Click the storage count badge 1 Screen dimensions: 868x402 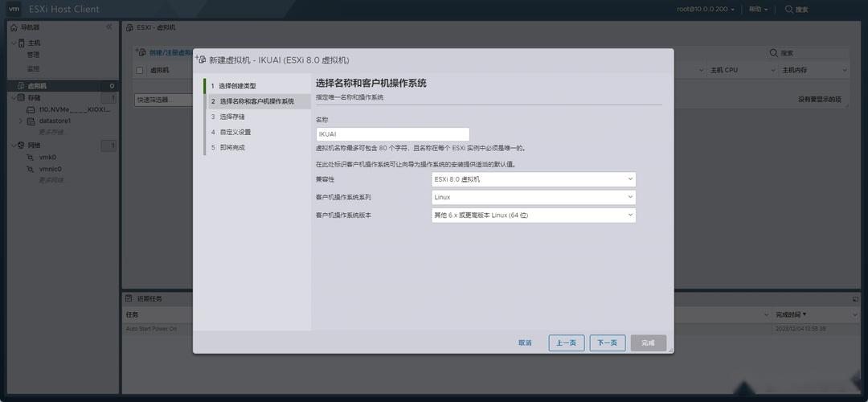[108, 98]
